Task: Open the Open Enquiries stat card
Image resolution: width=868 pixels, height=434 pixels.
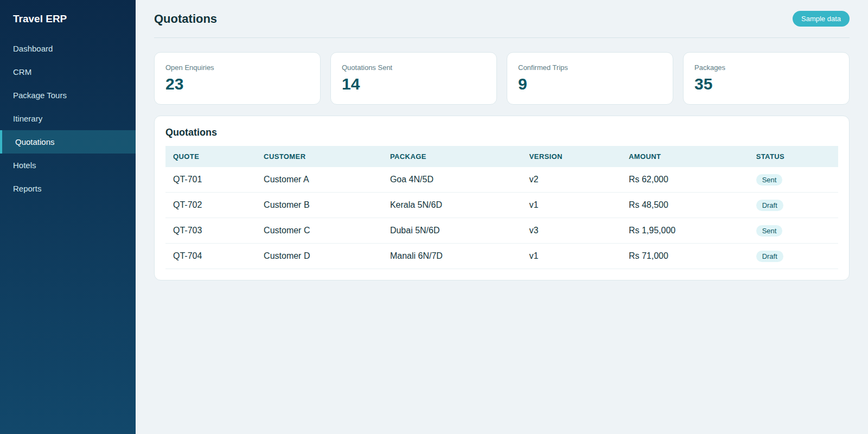Action: 238,79
